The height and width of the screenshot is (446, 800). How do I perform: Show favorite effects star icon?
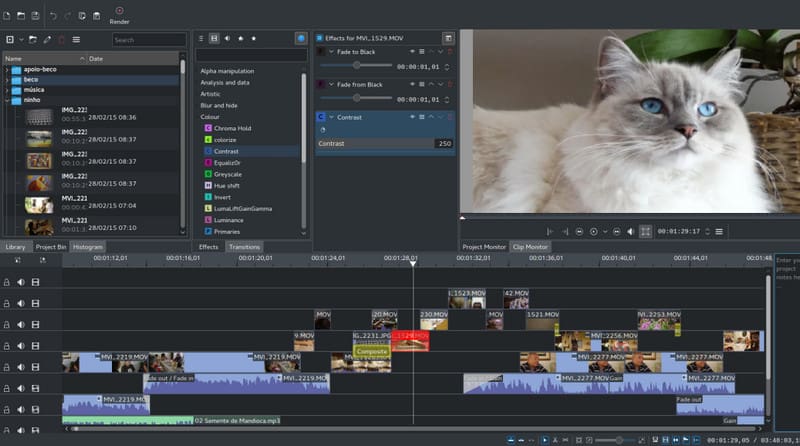pos(254,38)
